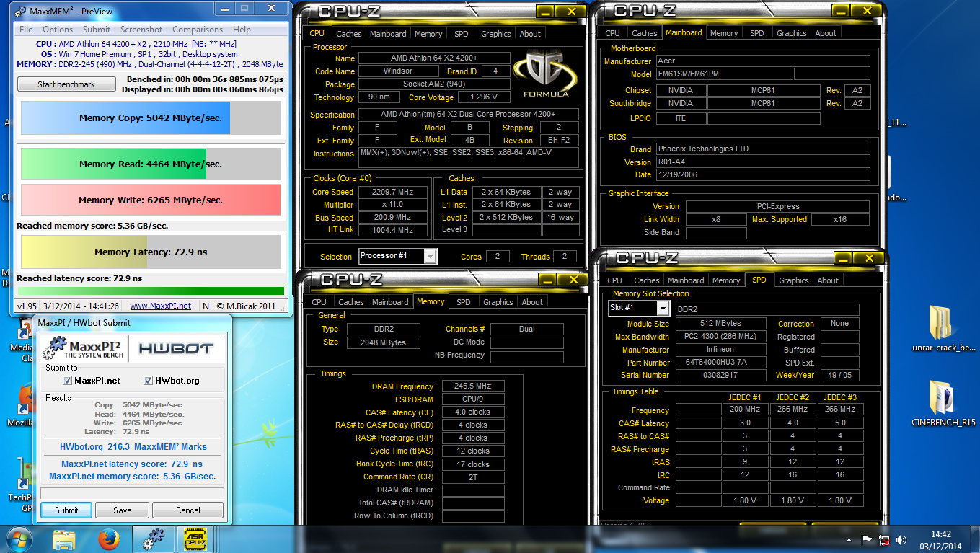980x553 pixels.
Task: Switch to ASR CPU-Z taskbar icon
Action: click(x=195, y=539)
